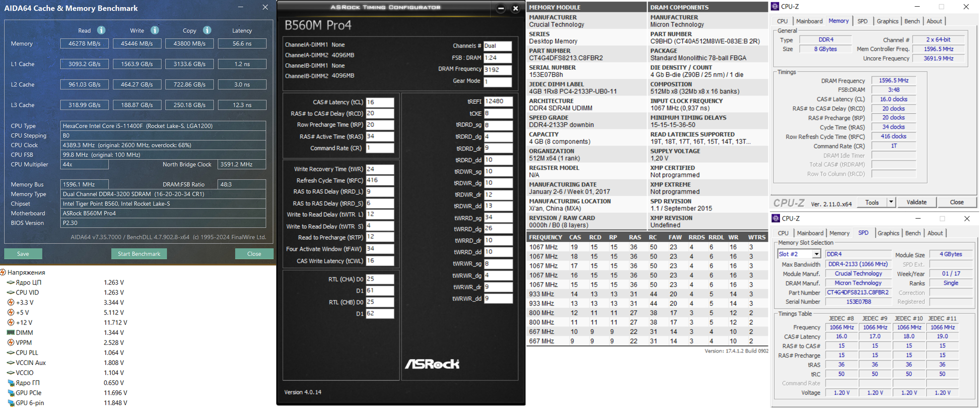Click Close in the AIDA64 benchmark window

coord(254,254)
